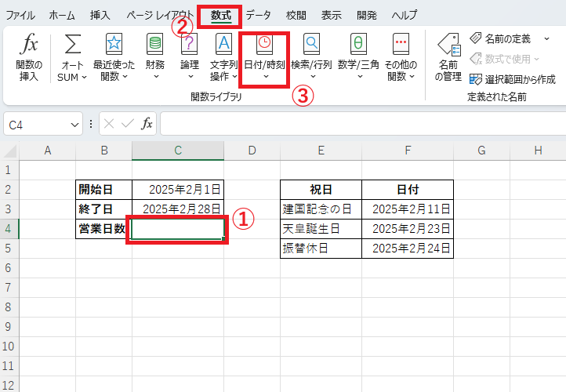This screenshot has width=566, height=392.
Task: Select column F header
Action: 408,151
